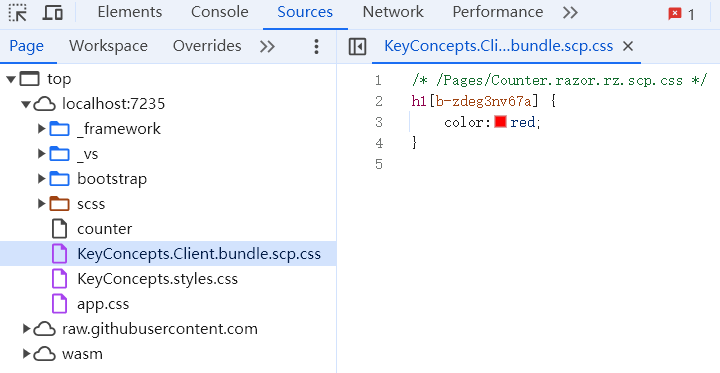Expand the wasm node
720x373 pixels.
pyautogui.click(x=27, y=354)
